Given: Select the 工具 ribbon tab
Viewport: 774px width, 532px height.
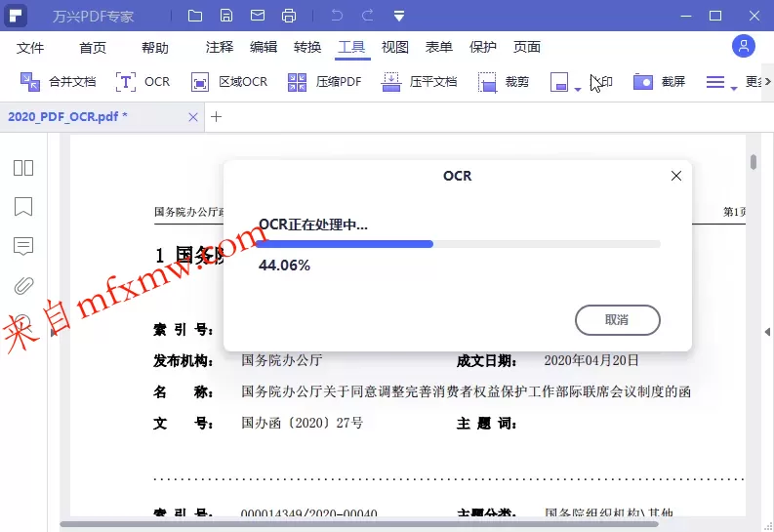Looking at the screenshot, I should (x=351, y=47).
